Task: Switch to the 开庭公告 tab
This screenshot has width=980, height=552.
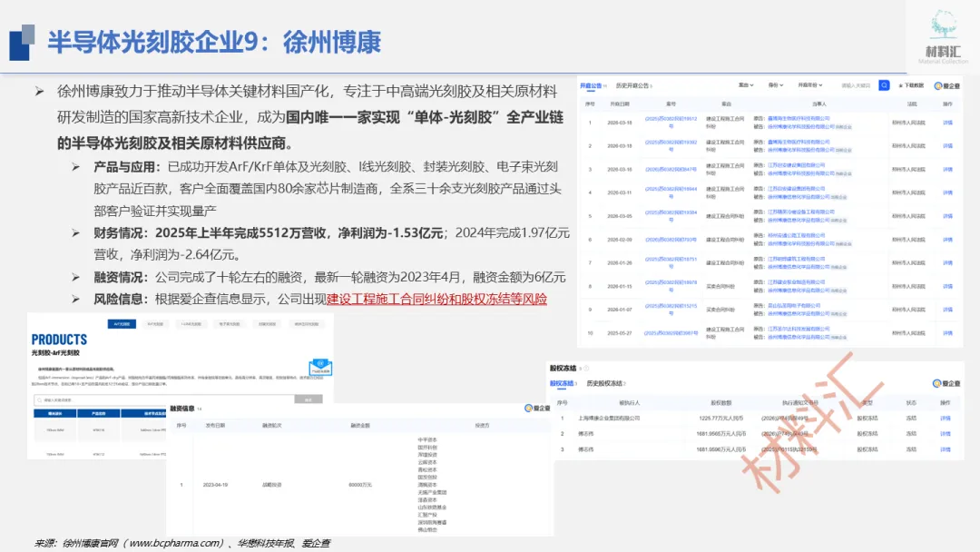Action: (593, 85)
